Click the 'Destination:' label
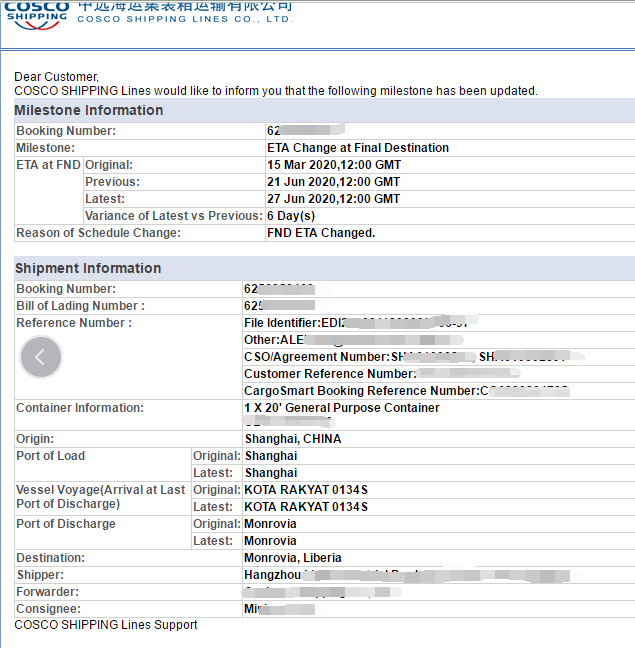 (50, 558)
